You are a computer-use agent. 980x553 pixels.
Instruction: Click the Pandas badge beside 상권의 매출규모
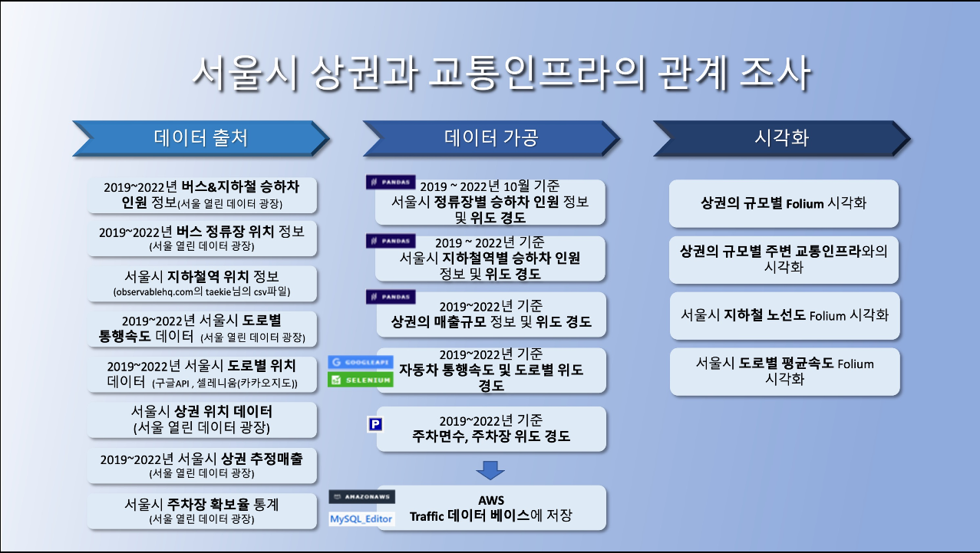tap(391, 297)
